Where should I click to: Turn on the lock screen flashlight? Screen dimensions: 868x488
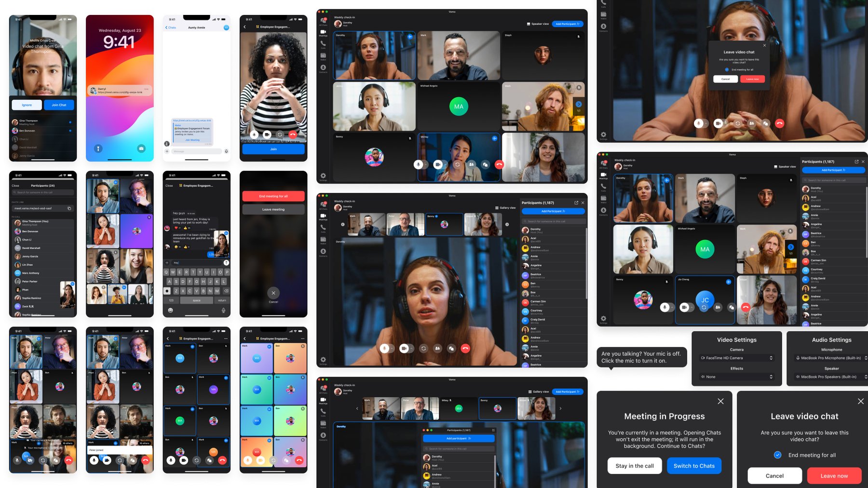98,149
